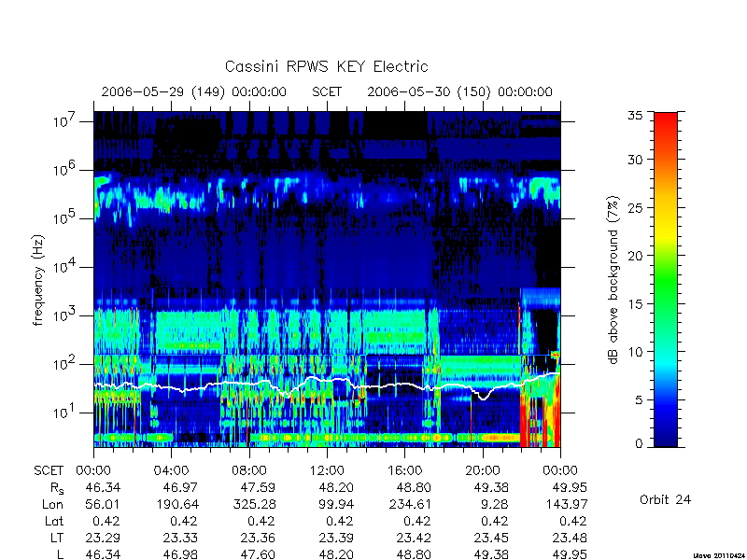Click the Orbit 24 label

(665, 499)
